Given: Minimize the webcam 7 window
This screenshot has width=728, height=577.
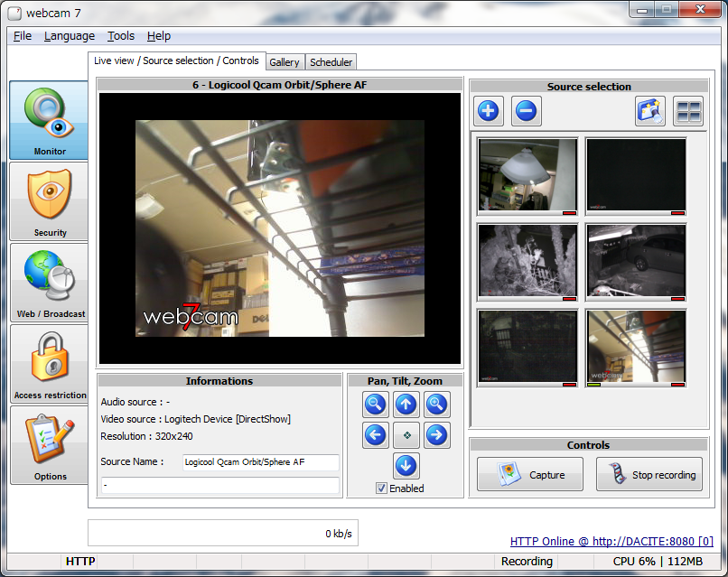Looking at the screenshot, I should tap(642, 10).
